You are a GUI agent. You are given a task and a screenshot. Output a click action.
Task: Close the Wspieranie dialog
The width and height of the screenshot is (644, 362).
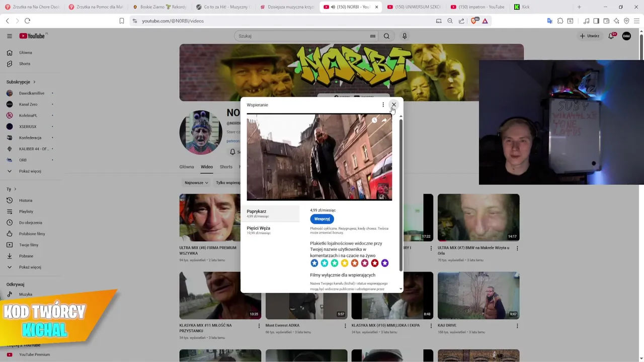click(x=394, y=105)
